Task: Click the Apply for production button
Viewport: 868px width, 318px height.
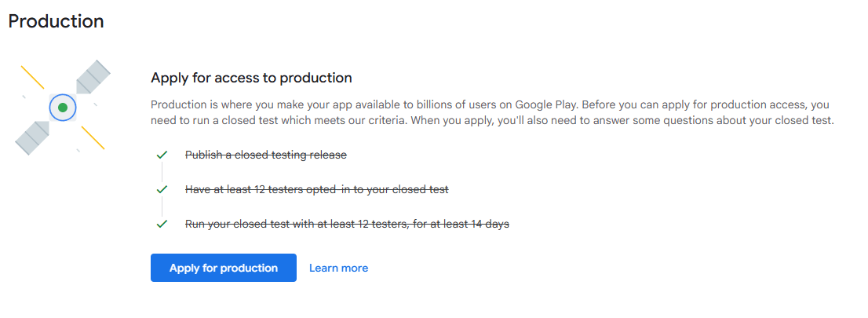Action: (223, 268)
